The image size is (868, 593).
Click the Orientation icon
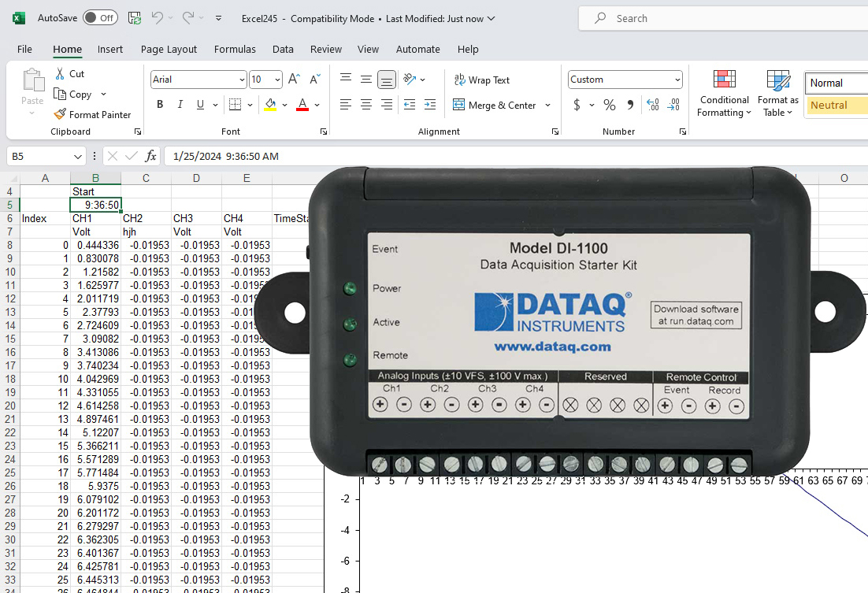tap(410, 80)
